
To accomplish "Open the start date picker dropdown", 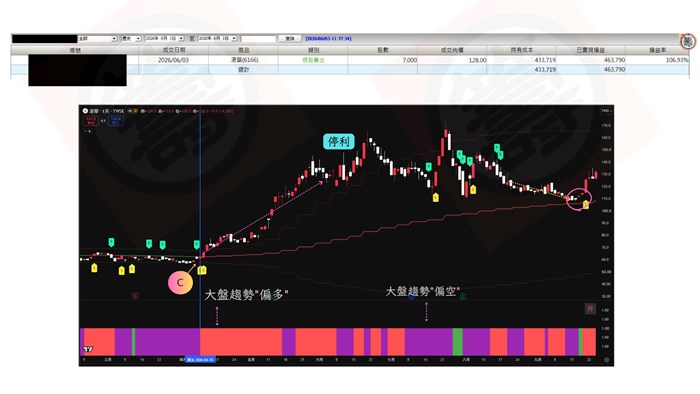I will [x=181, y=39].
